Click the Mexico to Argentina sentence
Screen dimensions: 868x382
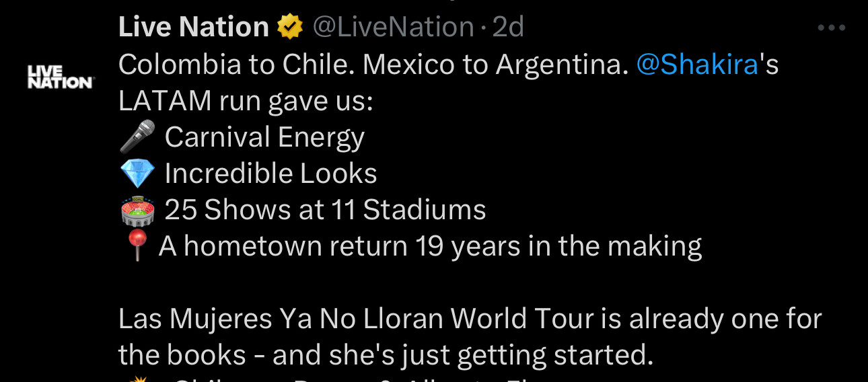coord(495,65)
